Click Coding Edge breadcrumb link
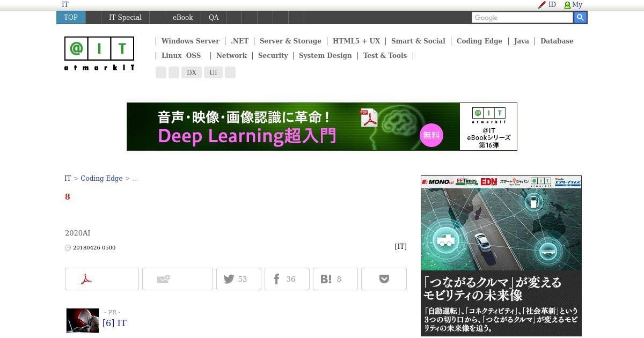Screen dimensions: 644x338 (101, 179)
